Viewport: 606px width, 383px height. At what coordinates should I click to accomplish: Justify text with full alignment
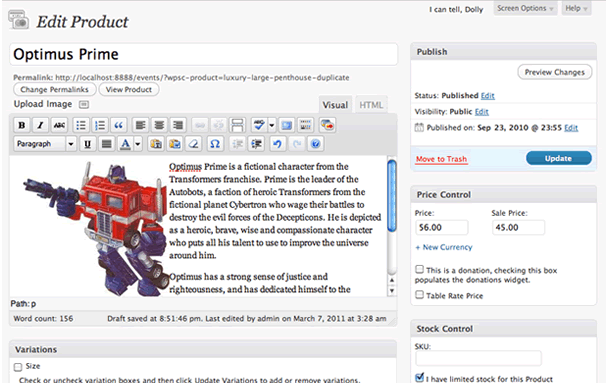tap(106, 144)
